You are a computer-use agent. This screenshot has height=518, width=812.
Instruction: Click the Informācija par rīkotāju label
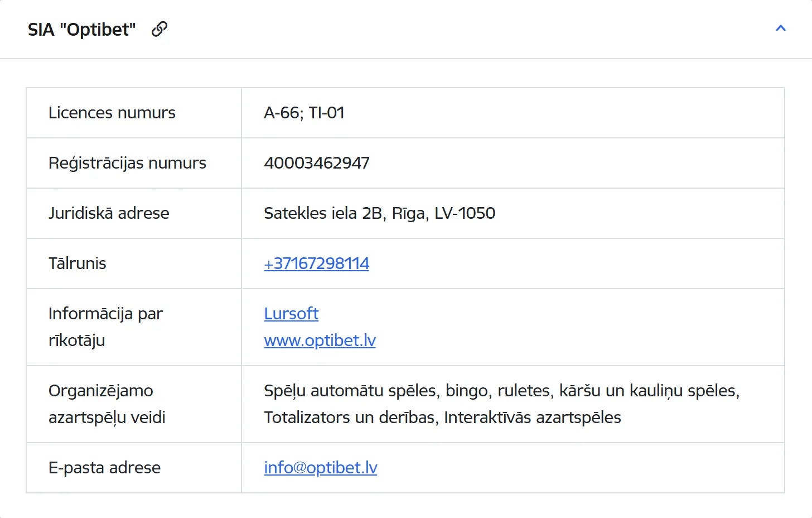(x=105, y=327)
